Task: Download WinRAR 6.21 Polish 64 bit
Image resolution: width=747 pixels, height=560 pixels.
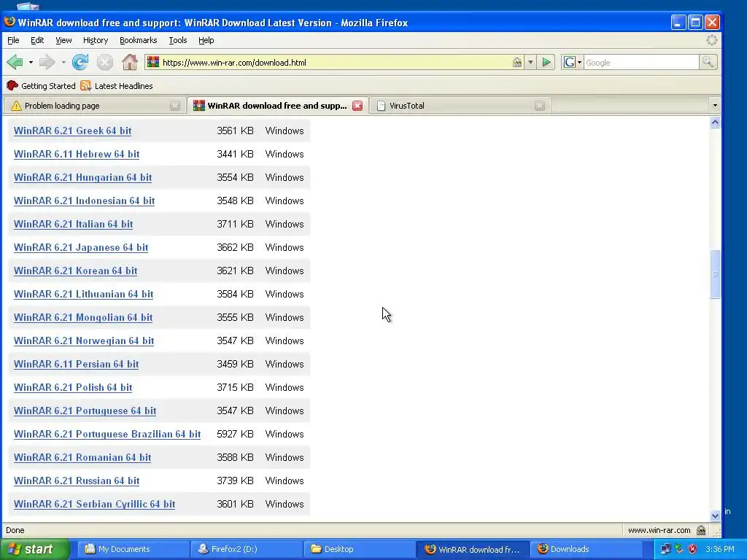Action: (73, 388)
